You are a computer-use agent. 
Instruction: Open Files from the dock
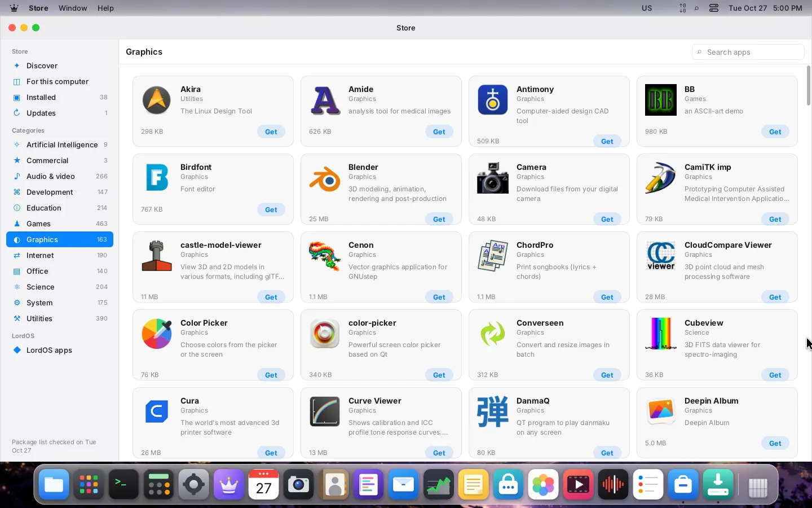(54, 484)
